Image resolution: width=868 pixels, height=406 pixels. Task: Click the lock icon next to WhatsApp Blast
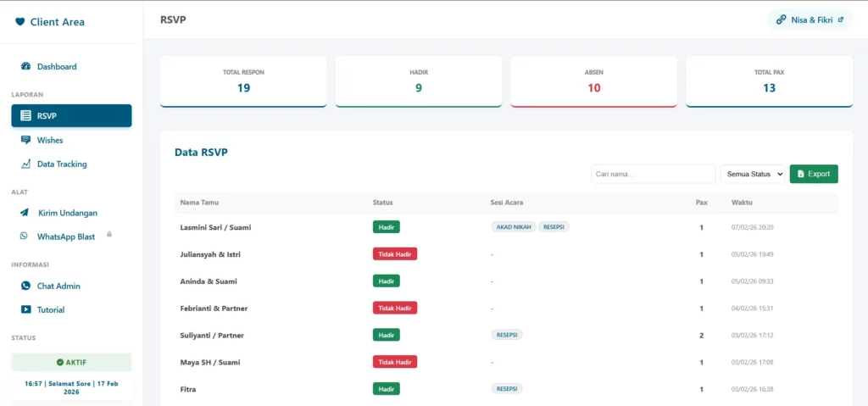click(x=109, y=234)
